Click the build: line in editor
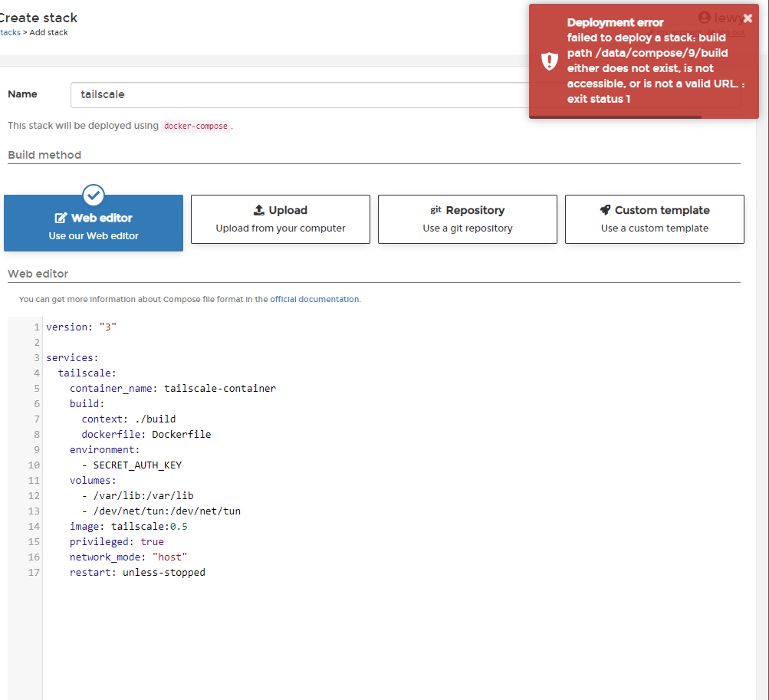The width and height of the screenshot is (769, 700). tap(87, 404)
